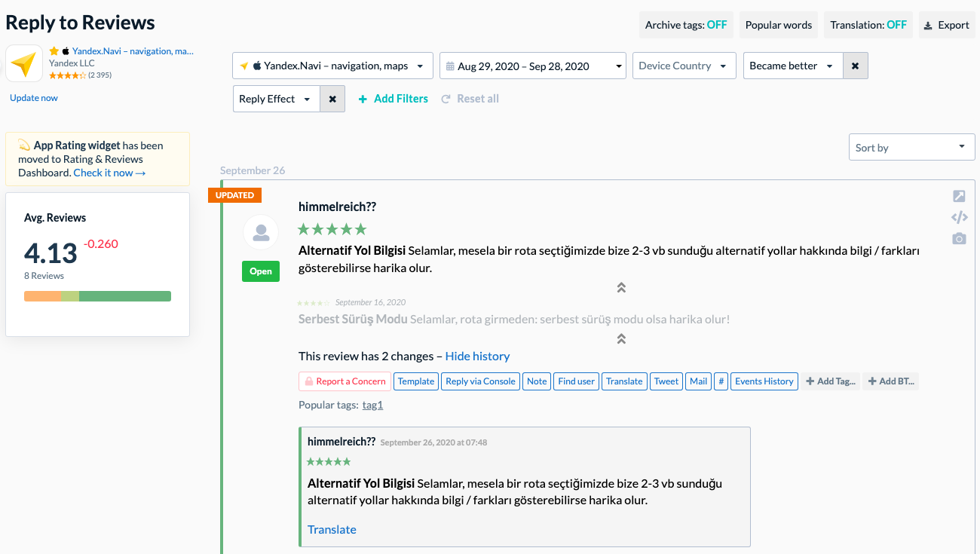This screenshot has height=554, width=980.
Task: Click the Mail button
Action: point(699,381)
